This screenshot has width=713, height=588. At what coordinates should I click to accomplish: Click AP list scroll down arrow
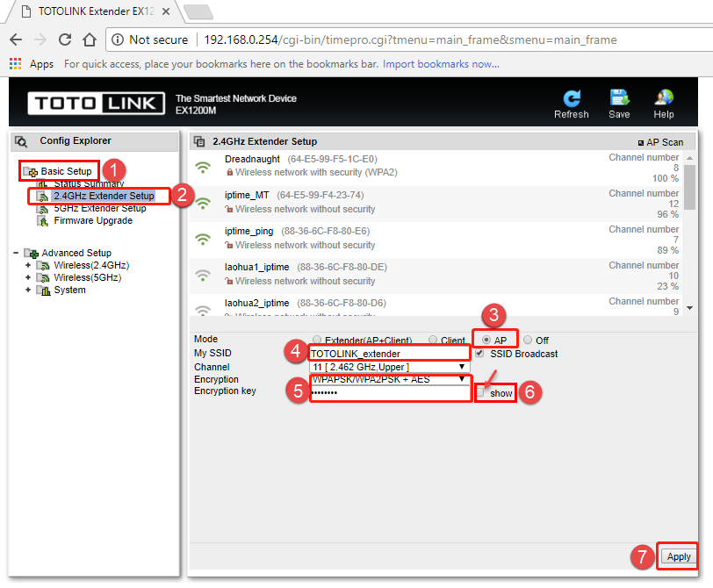(690, 308)
